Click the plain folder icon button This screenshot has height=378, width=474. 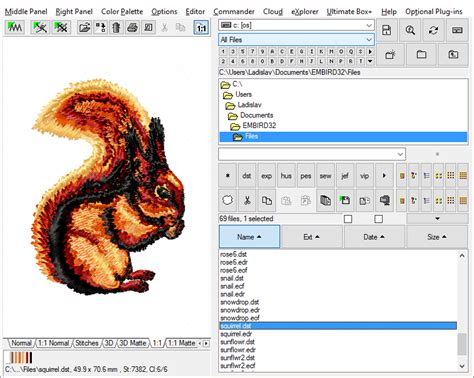click(421, 54)
